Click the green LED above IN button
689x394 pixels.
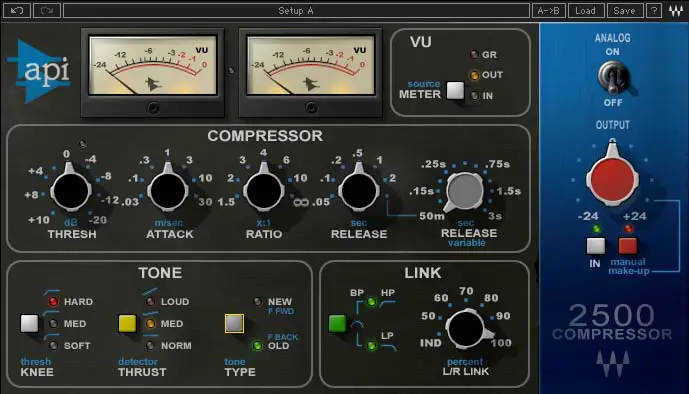click(x=596, y=229)
